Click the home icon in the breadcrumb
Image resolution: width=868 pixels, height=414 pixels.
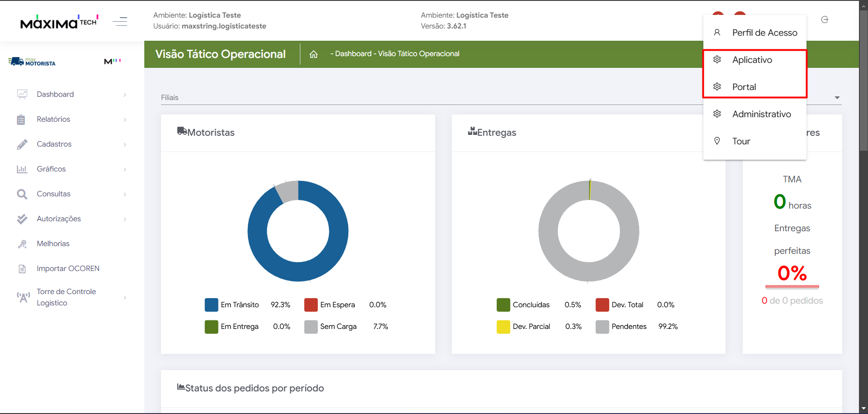coord(313,54)
